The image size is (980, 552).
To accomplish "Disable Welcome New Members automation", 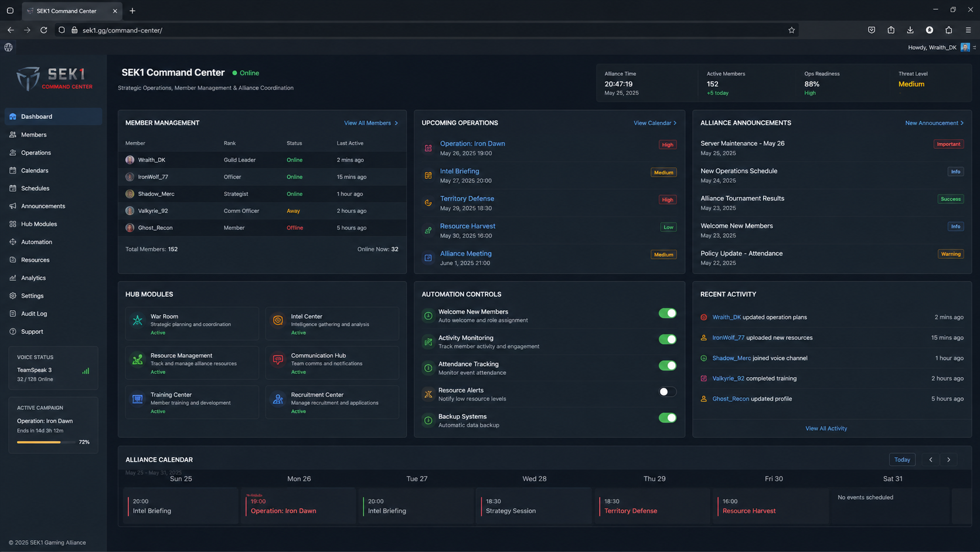I will click(x=667, y=313).
